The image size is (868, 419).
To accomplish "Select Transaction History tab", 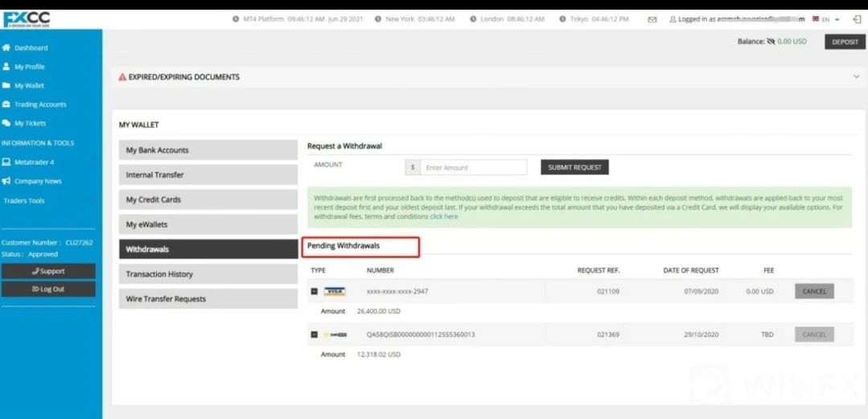I will point(208,274).
